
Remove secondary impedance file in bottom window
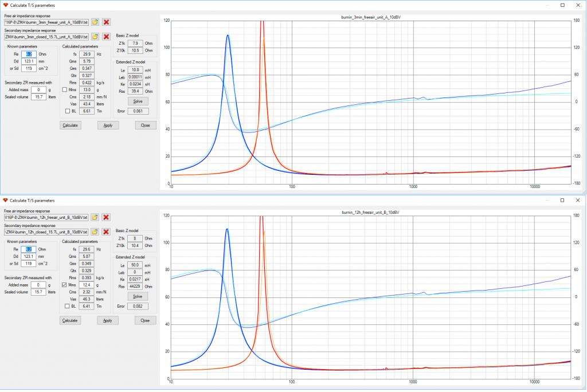pos(106,232)
